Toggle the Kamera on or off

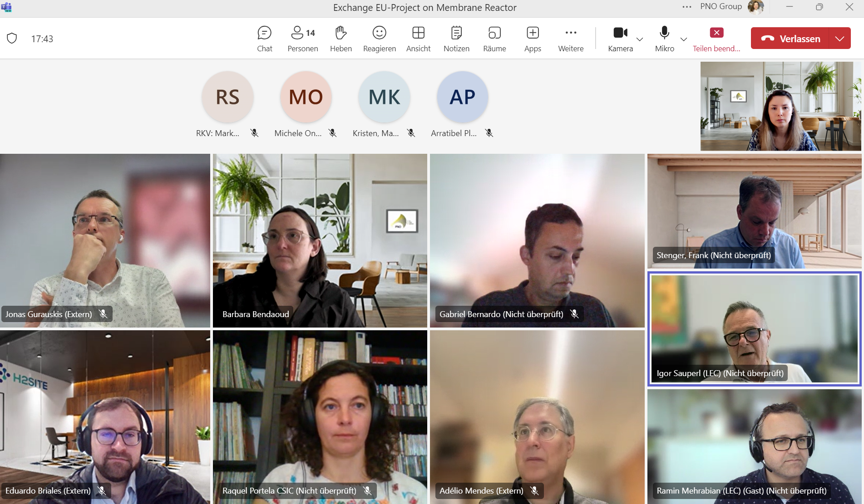click(620, 39)
